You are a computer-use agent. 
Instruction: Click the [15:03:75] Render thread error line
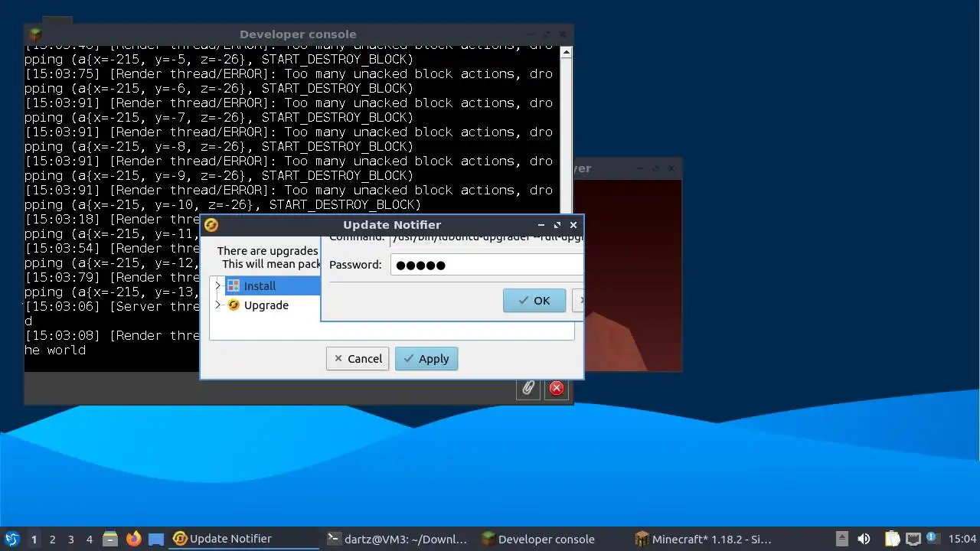(289, 74)
